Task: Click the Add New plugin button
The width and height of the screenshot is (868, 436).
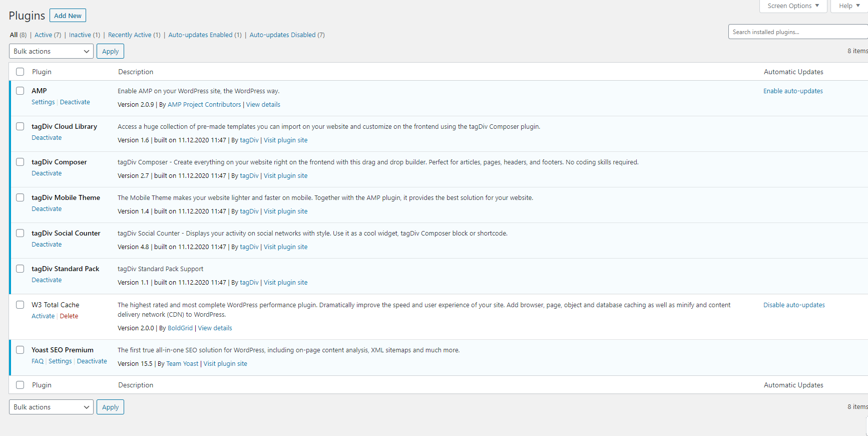Action: pos(68,16)
